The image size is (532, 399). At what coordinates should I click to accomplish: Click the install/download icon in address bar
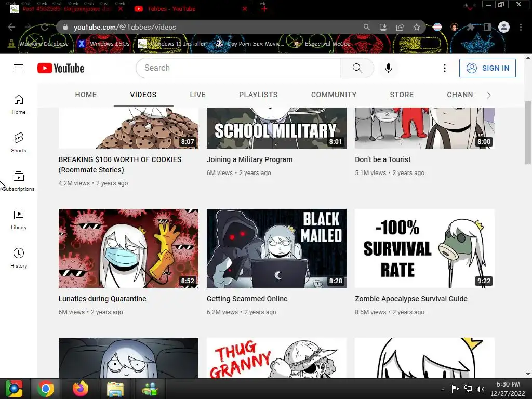(x=383, y=27)
